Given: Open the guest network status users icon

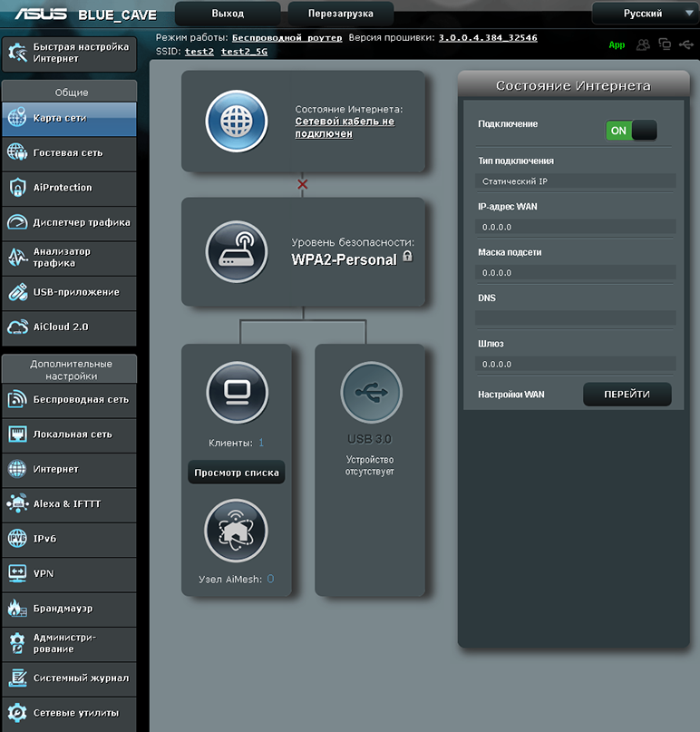Looking at the screenshot, I should 644,44.
